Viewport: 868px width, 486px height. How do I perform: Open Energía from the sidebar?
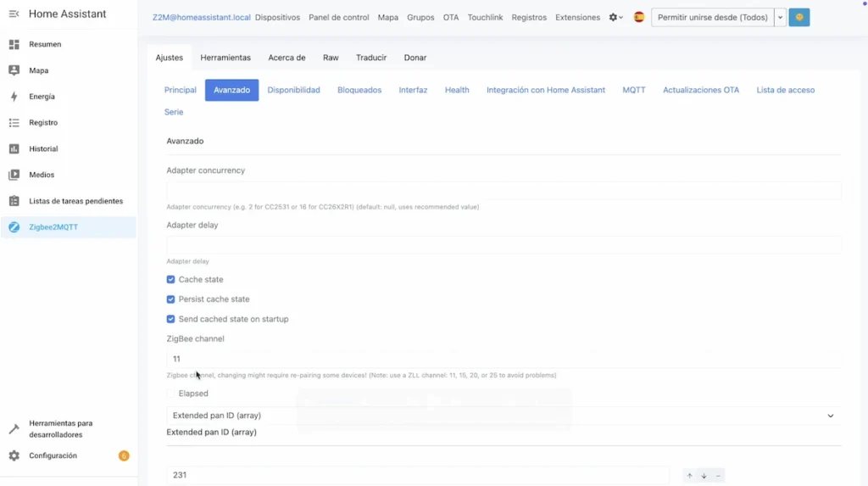pyautogui.click(x=42, y=97)
